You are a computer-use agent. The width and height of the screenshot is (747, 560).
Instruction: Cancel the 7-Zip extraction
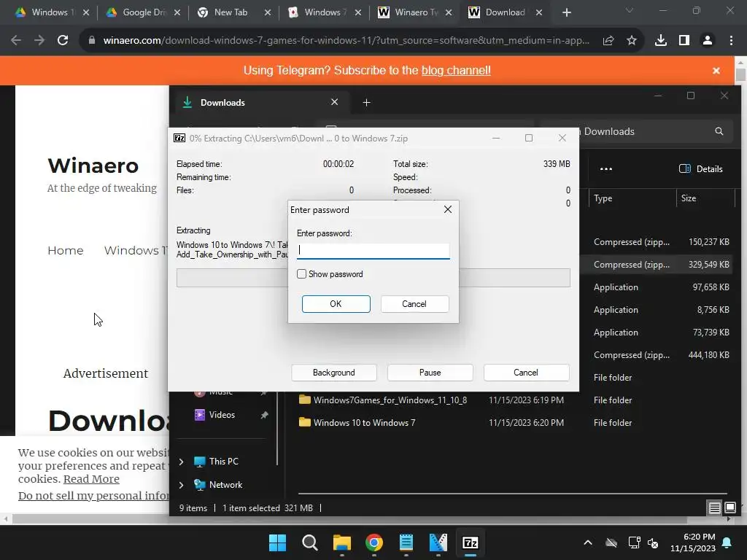point(526,373)
